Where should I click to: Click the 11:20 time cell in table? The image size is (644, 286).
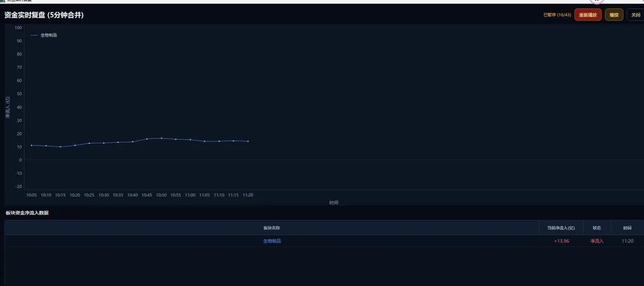(627, 242)
